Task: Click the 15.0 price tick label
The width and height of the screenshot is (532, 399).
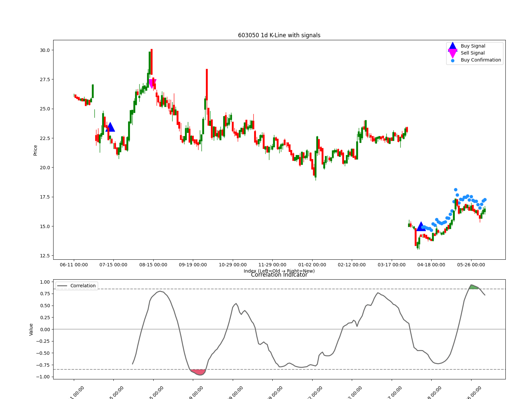Action: (45, 226)
